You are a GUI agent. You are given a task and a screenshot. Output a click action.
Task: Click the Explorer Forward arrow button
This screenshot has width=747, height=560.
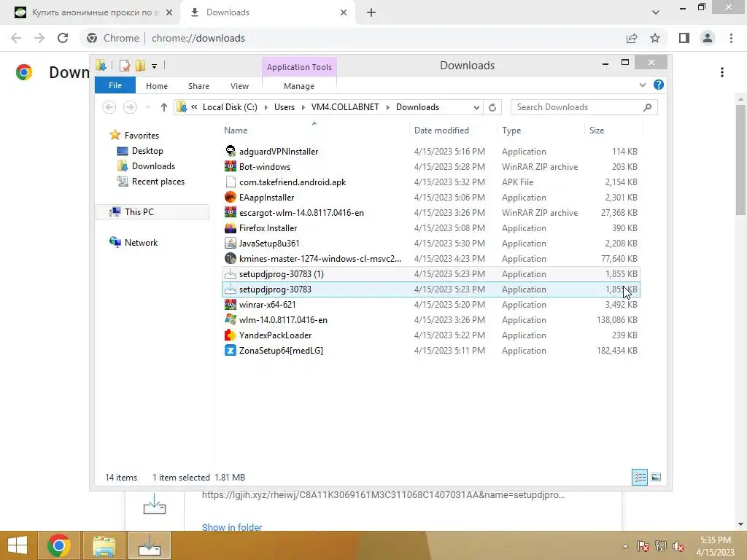130,107
